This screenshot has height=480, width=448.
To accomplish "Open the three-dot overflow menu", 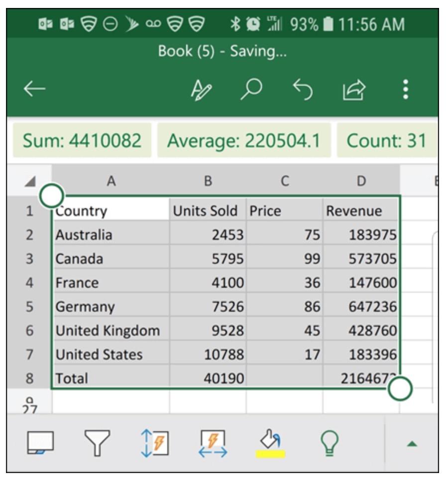I will point(406,90).
